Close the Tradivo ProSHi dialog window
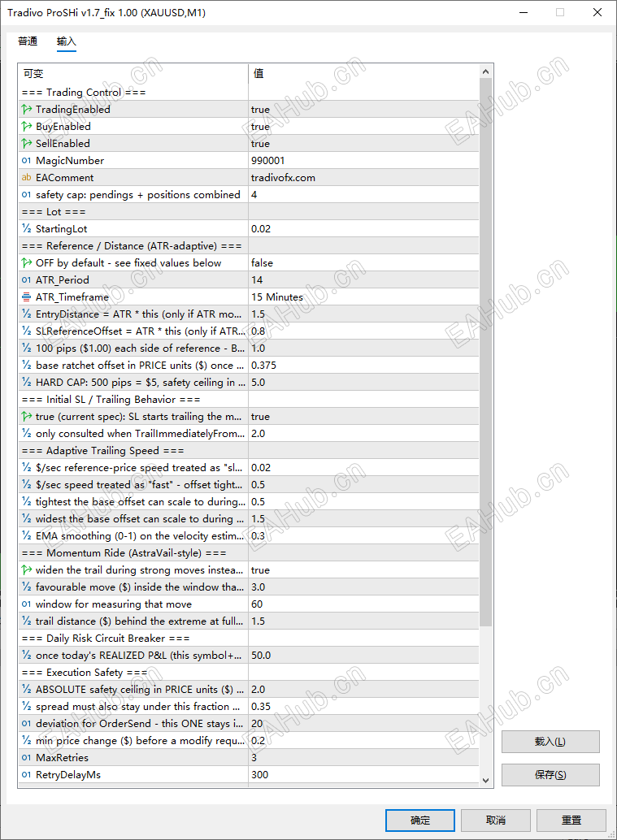Image resolution: width=617 pixels, height=840 pixels. 597,12
